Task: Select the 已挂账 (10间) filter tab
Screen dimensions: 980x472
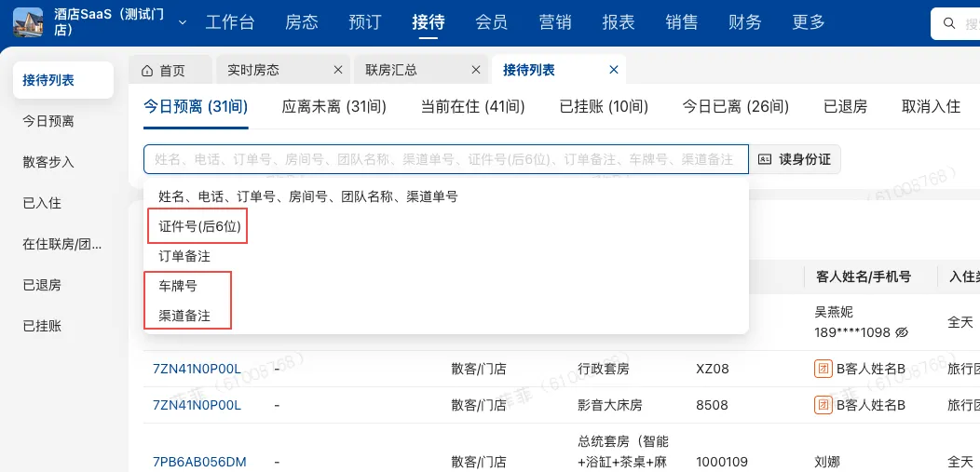Action: click(604, 107)
